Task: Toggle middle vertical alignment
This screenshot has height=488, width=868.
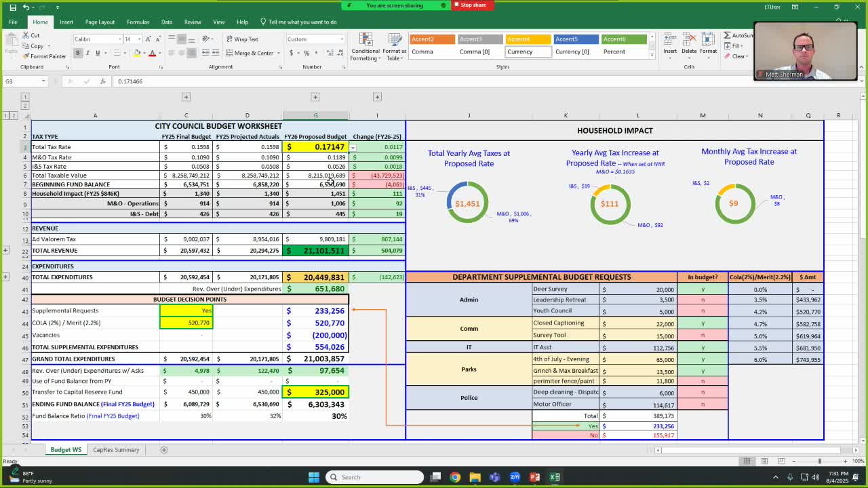Action: click(182, 39)
